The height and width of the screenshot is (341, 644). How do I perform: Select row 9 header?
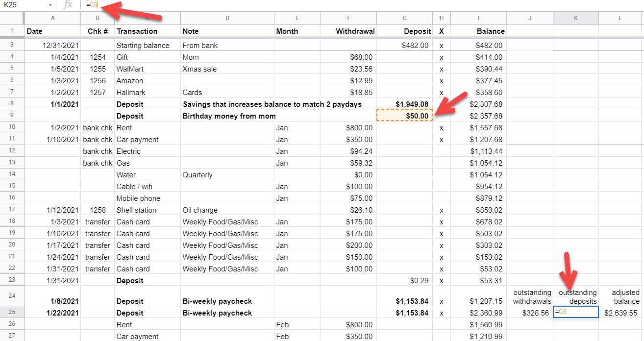click(x=12, y=116)
